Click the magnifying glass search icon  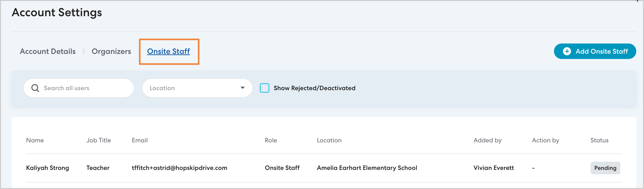tap(35, 88)
